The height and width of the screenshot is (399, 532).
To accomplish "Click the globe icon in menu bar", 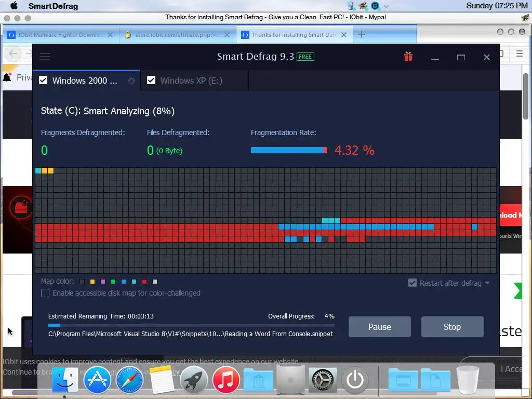I will click(x=375, y=6).
